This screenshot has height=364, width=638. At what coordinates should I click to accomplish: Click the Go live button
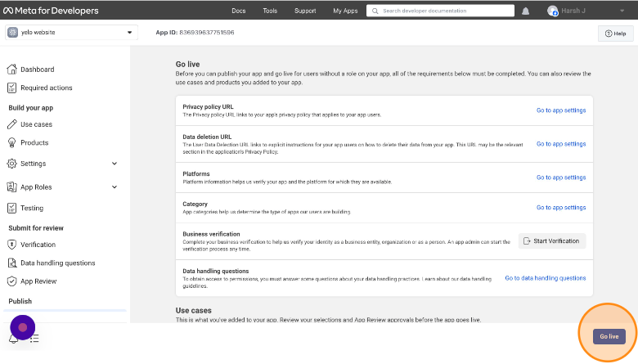point(609,336)
